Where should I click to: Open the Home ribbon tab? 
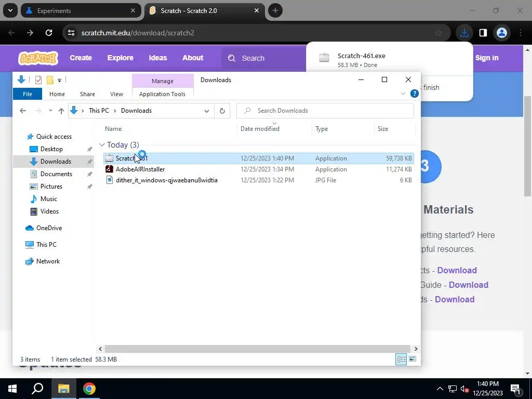[x=57, y=94]
